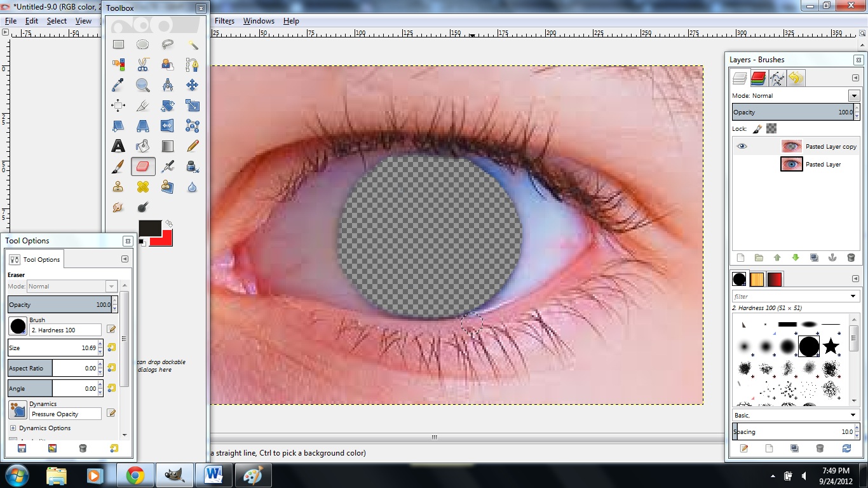The height and width of the screenshot is (488, 868).
Task: Open the Edit menu
Action: (x=32, y=21)
